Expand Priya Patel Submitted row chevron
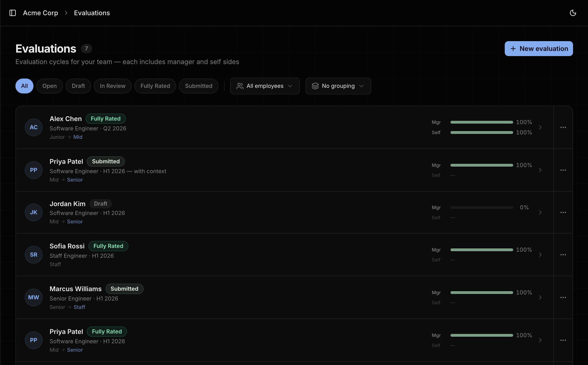 [x=540, y=170]
